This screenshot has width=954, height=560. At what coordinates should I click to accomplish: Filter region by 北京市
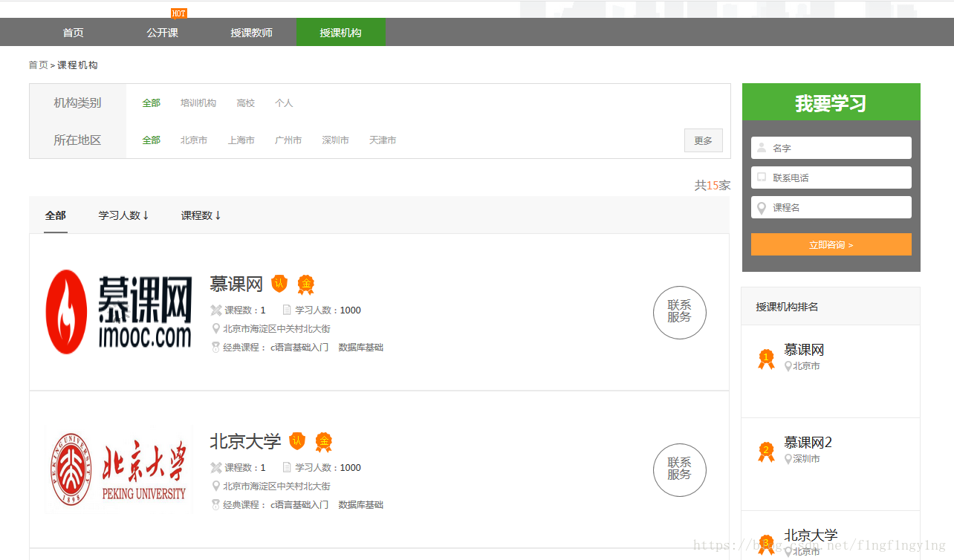point(194,140)
